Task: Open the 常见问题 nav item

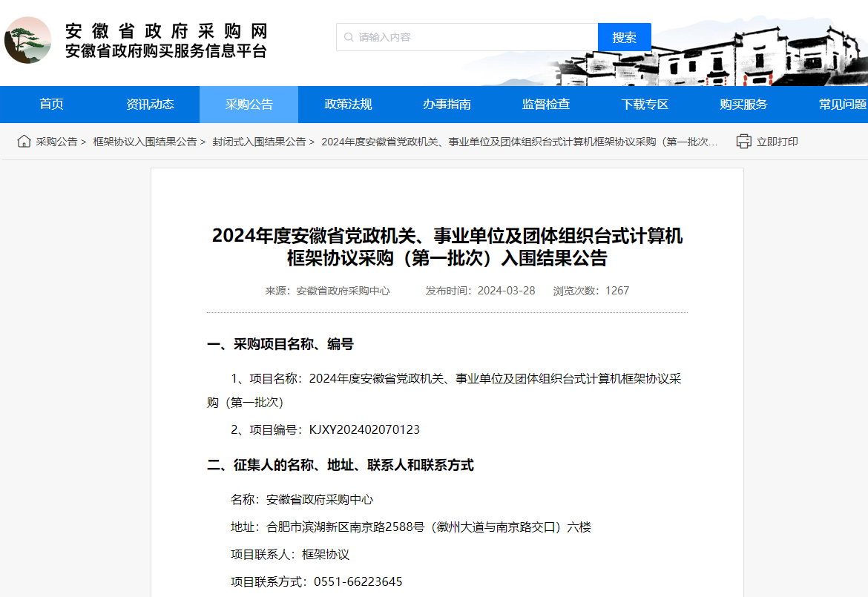Action: pos(842,104)
